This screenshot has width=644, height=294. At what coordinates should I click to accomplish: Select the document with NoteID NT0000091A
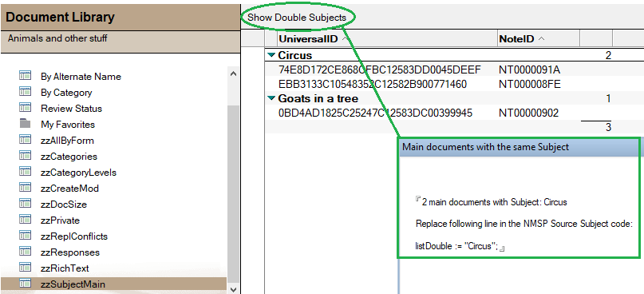pyautogui.click(x=529, y=70)
